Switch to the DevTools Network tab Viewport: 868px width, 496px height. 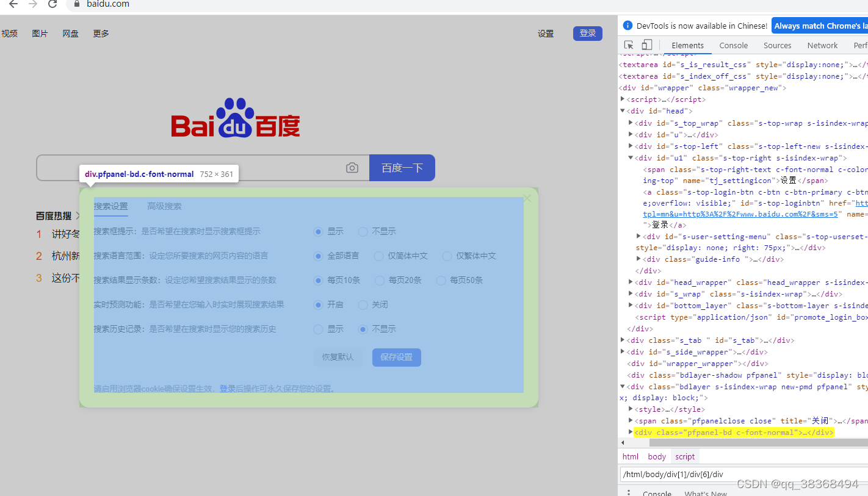(822, 45)
